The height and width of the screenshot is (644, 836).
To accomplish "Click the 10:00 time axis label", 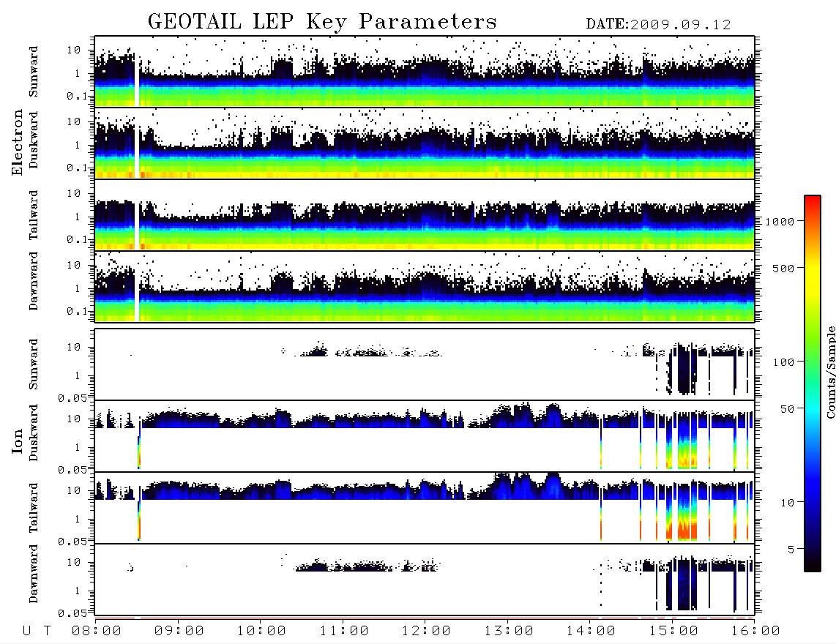I will tap(261, 632).
